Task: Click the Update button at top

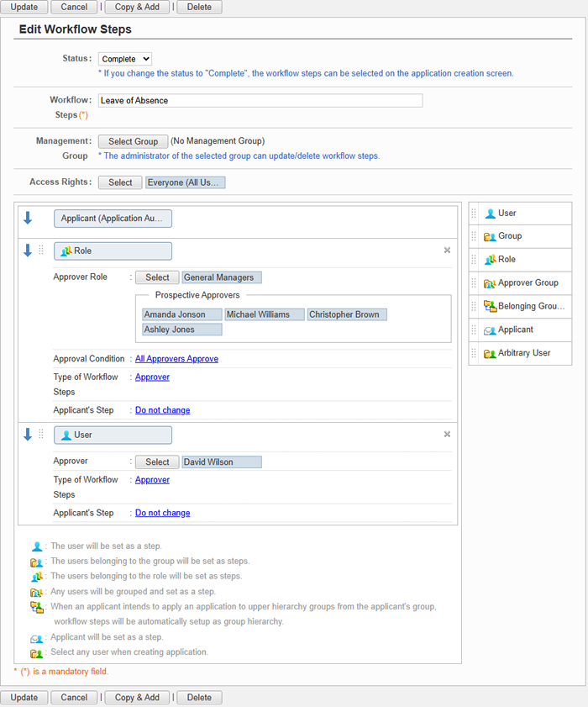Action: pyautogui.click(x=24, y=7)
